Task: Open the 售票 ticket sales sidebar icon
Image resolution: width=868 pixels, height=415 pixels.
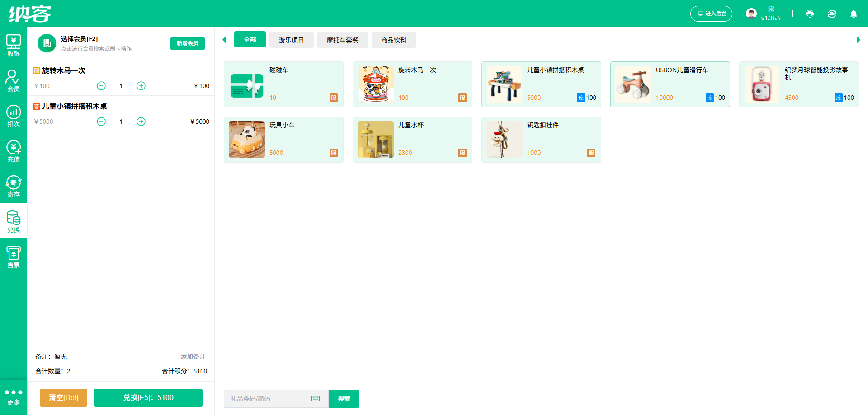Action: tap(14, 256)
